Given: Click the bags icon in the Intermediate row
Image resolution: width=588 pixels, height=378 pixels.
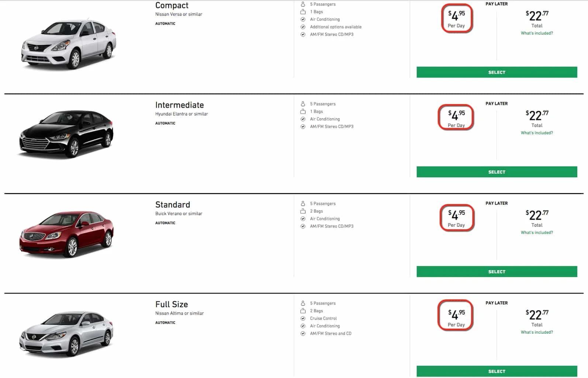Looking at the screenshot, I should point(303,111).
